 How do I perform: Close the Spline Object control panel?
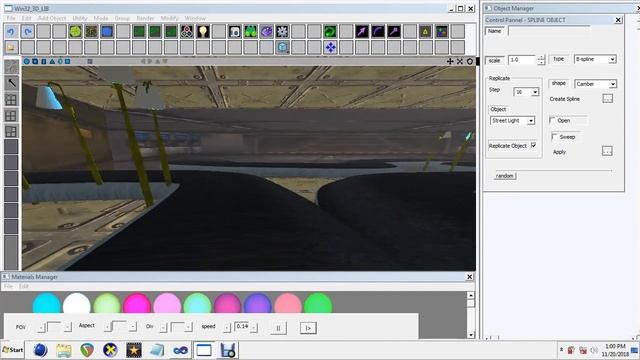click(x=618, y=20)
